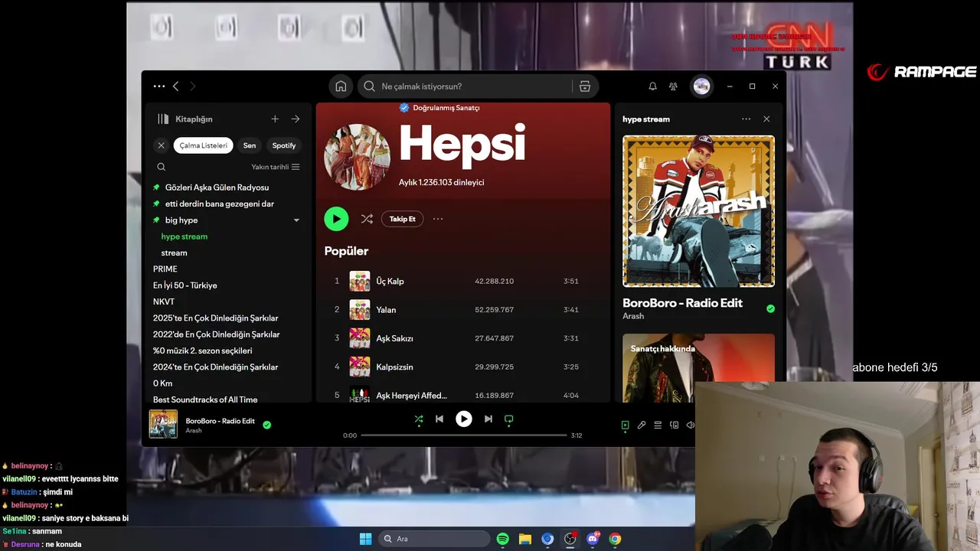
Task: Click BoroBoro album cover in side panel
Action: point(698,211)
